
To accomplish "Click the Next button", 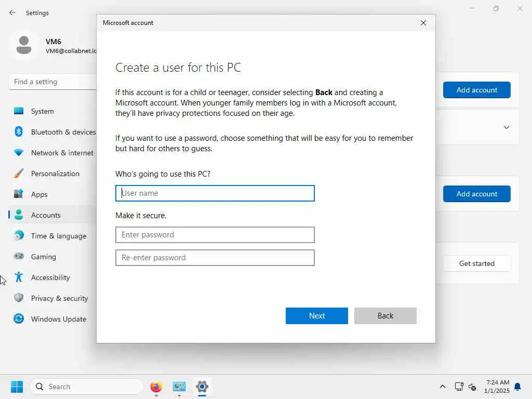I will point(316,315).
